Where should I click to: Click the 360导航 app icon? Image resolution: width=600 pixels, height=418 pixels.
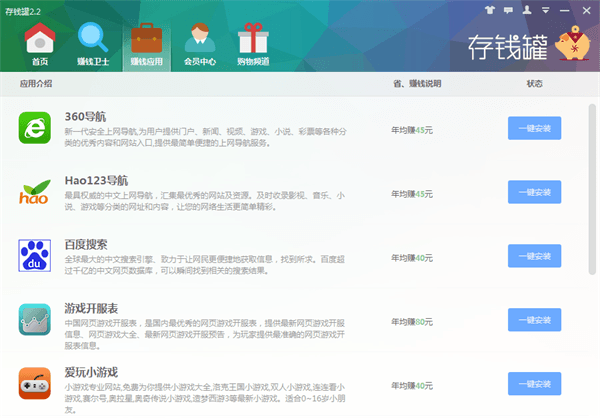(x=35, y=128)
